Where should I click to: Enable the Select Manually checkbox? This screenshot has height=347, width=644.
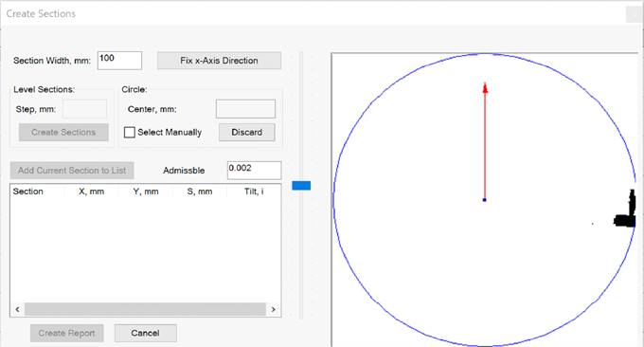click(x=130, y=133)
